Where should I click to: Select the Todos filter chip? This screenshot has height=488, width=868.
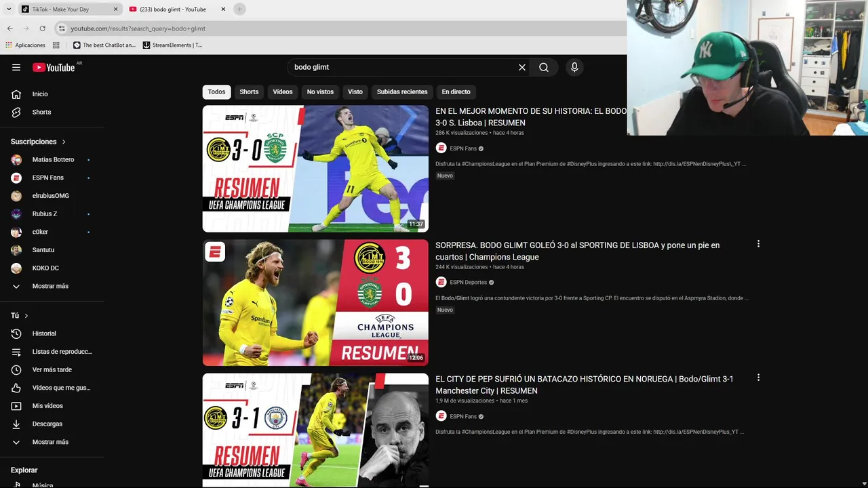click(216, 91)
